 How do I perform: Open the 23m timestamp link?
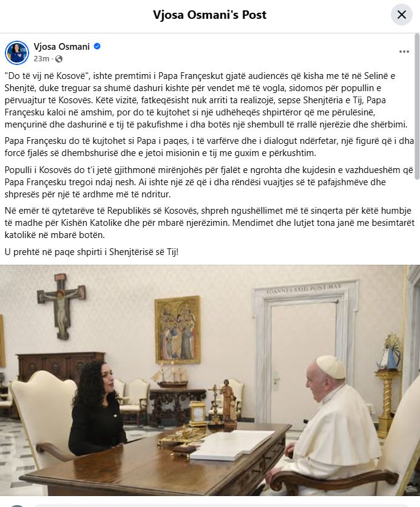(x=41, y=58)
